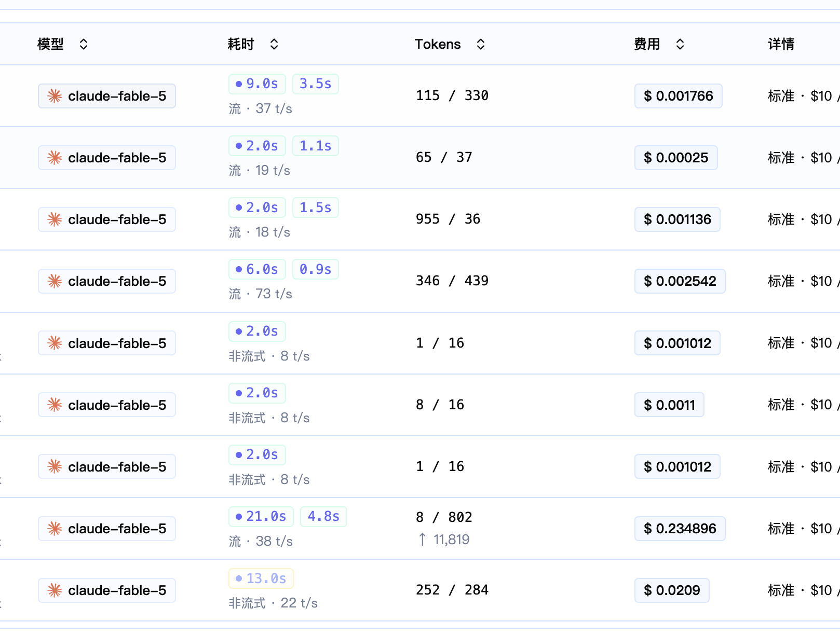Click the '流 · 37 t/s' speed text
Image resolution: width=840 pixels, height=636 pixels.
point(261,108)
